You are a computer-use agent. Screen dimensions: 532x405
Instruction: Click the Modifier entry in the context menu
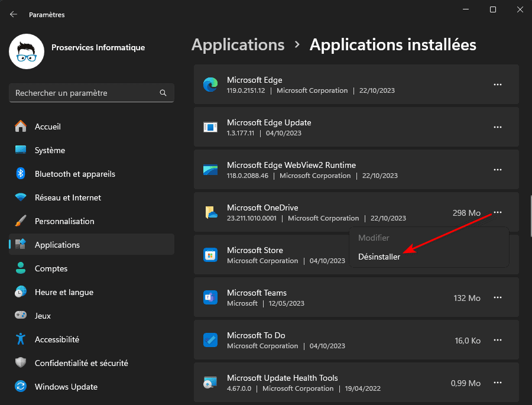pyautogui.click(x=374, y=238)
